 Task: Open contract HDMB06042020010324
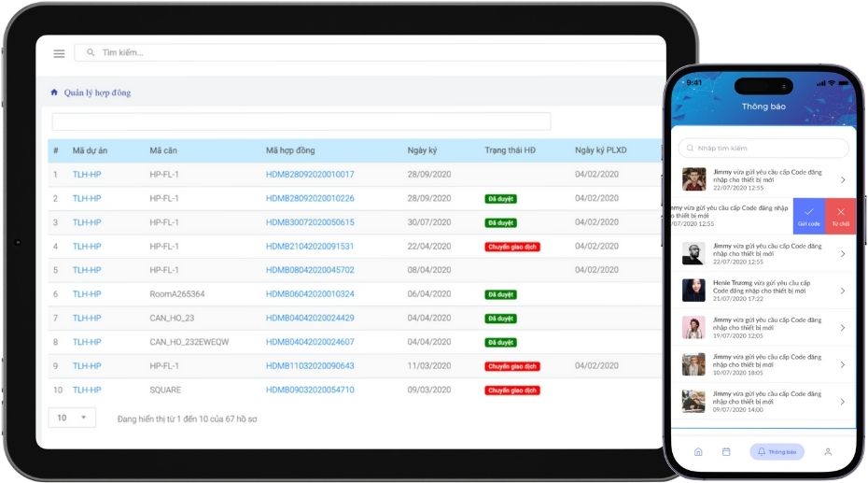(310, 294)
